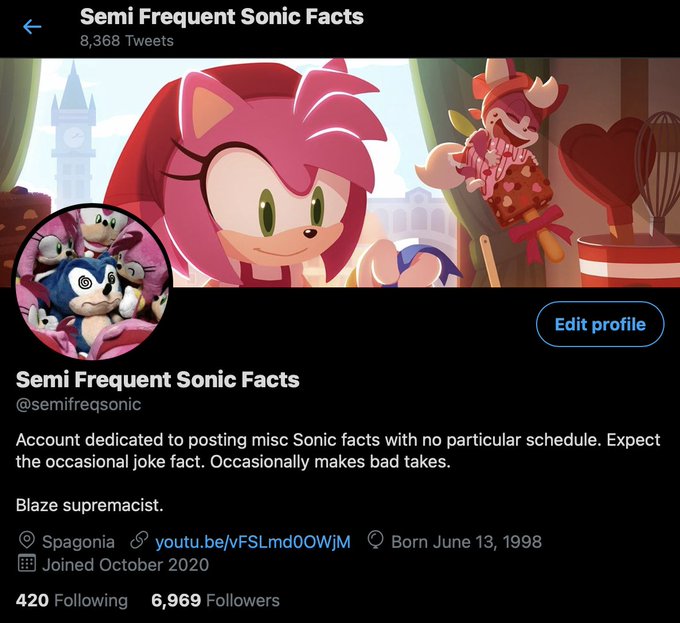Click the Born June 13, 1998 text
Viewport: 680px width, 623px height.
(x=467, y=542)
